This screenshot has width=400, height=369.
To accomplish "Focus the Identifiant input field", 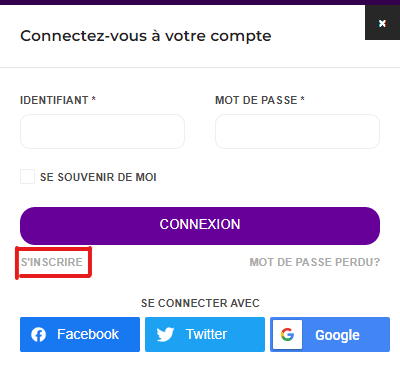I will pos(102,131).
